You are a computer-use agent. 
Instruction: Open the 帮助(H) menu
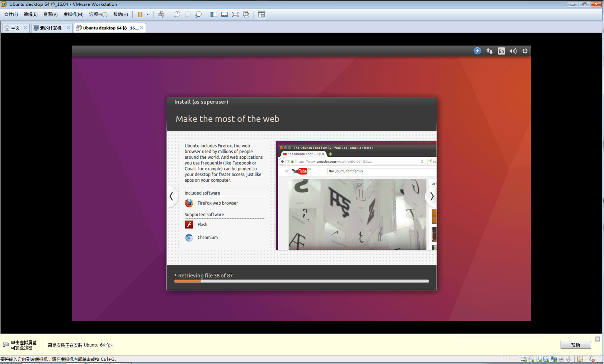(121, 14)
